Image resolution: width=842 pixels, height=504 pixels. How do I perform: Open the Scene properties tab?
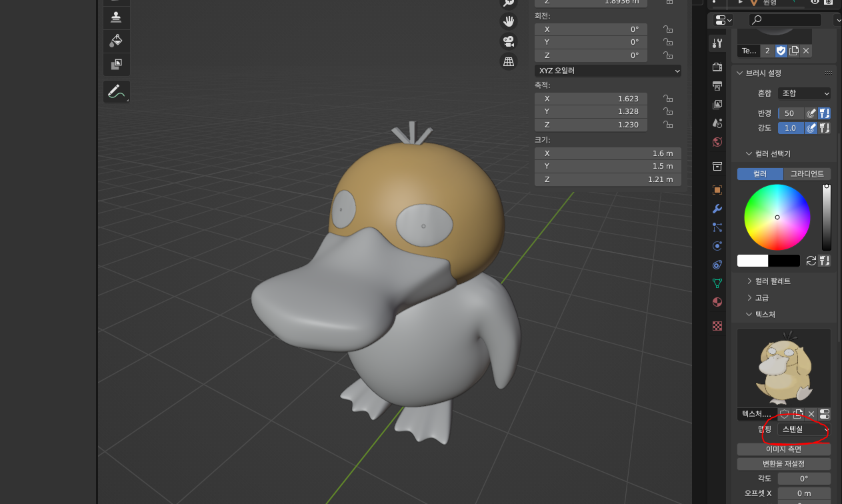tap(717, 123)
